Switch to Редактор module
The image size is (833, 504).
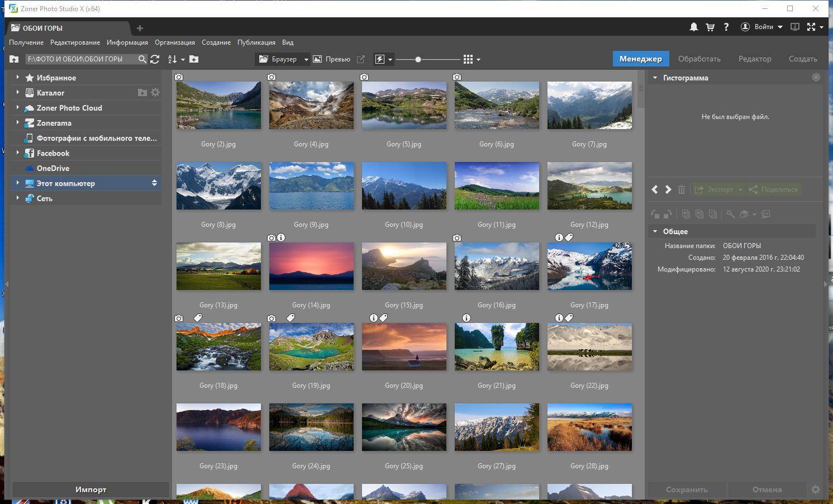tap(755, 59)
